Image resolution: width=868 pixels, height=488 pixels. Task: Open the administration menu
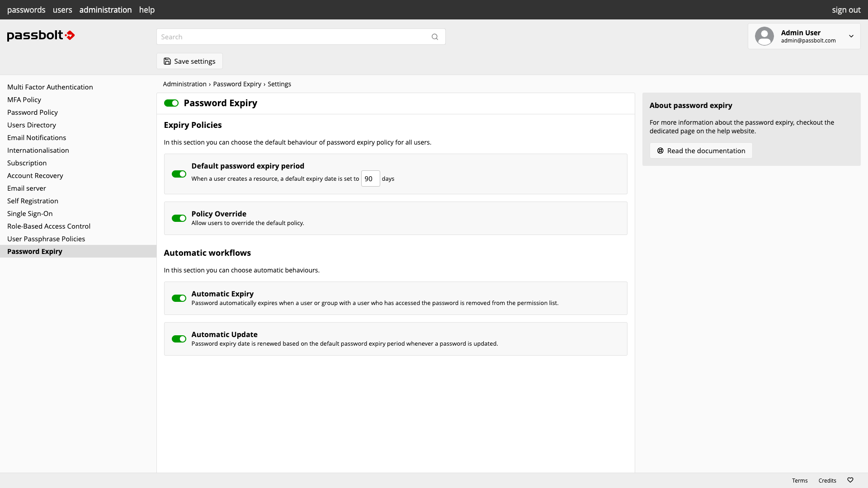pos(105,9)
